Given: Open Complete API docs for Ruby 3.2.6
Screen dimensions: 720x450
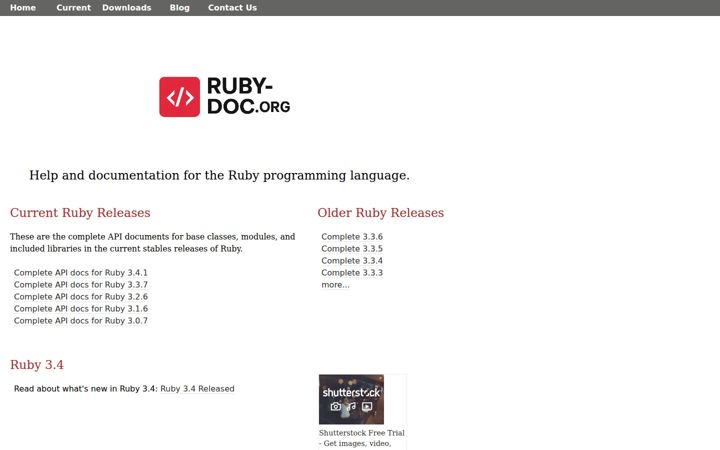Looking at the screenshot, I should [x=81, y=297].
